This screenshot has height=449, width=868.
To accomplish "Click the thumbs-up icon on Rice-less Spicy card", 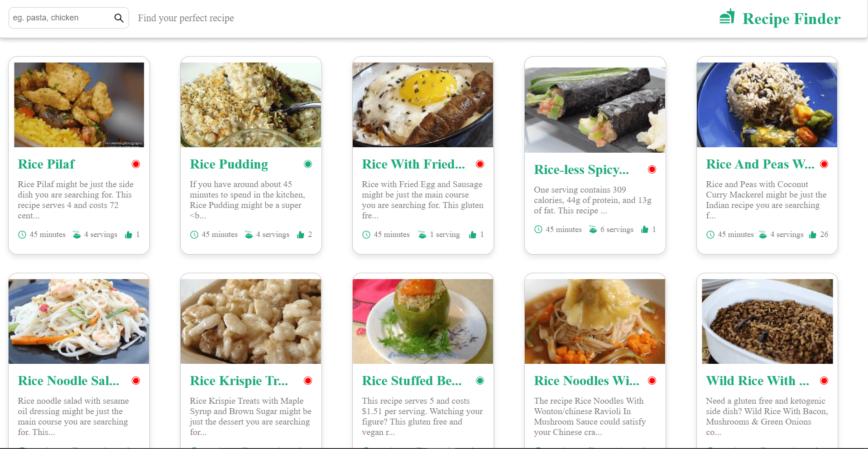I will point(645,230).
